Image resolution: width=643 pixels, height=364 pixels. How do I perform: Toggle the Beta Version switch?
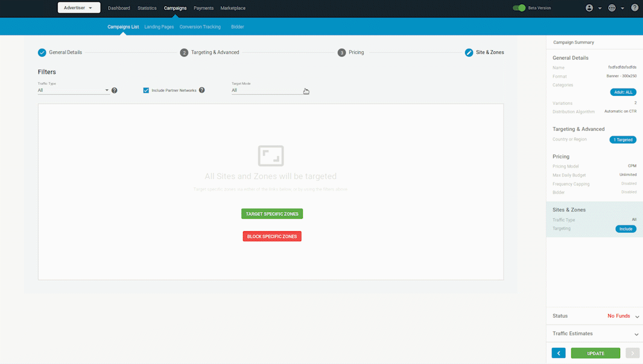(x=519, y=8)
